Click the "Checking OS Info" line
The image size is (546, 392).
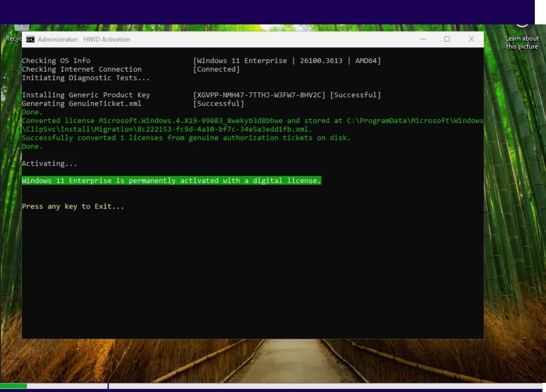click(56, 61)
